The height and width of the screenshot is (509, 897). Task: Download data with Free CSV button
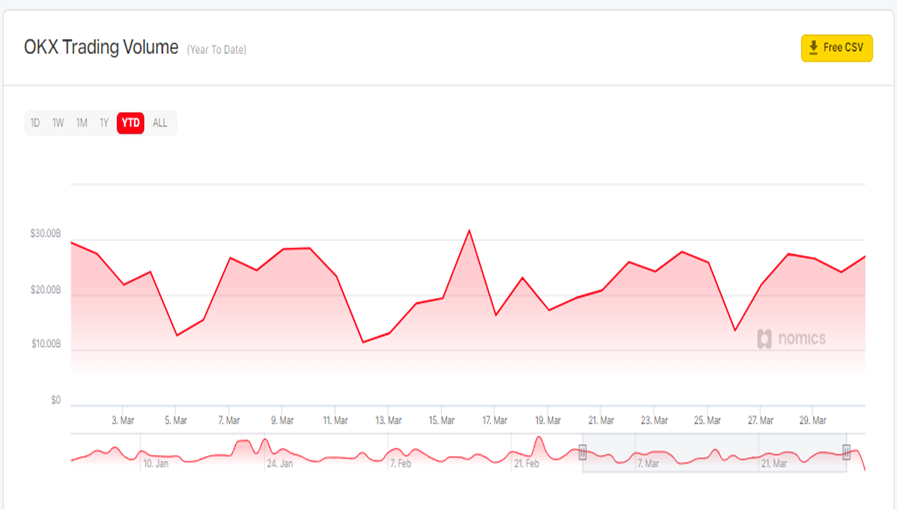click(836, 48)
